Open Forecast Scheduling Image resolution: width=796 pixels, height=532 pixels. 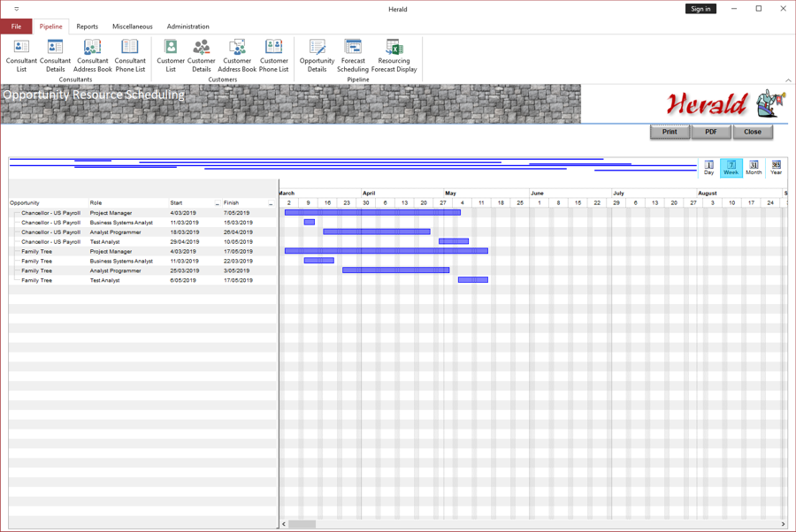point(353,56)
